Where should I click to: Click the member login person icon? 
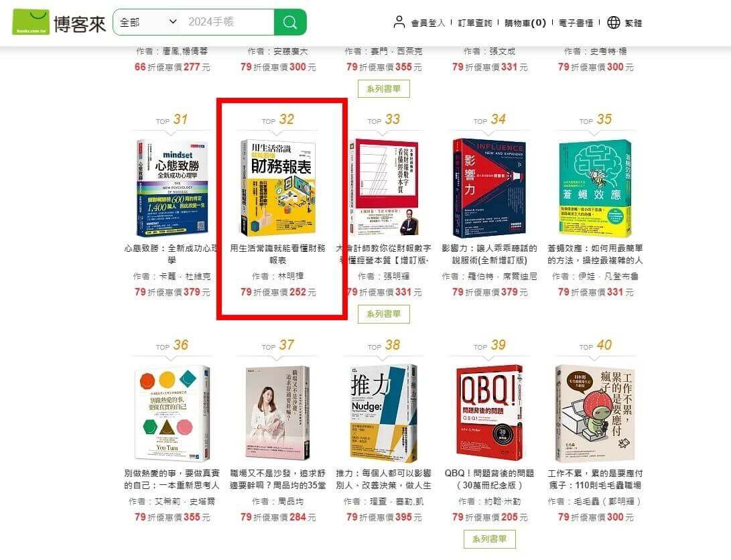pyautogui.click(x=399, y=22)
